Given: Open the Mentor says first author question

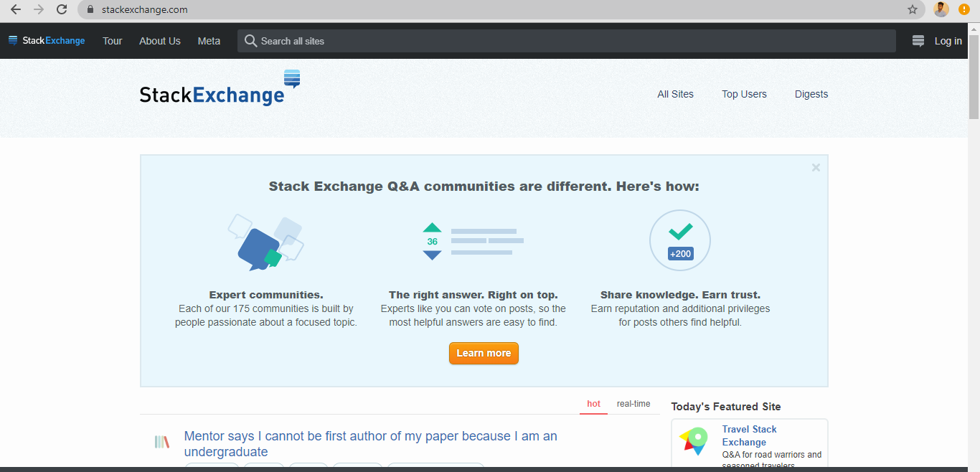Looking at the screenshot, I should 370,444.
